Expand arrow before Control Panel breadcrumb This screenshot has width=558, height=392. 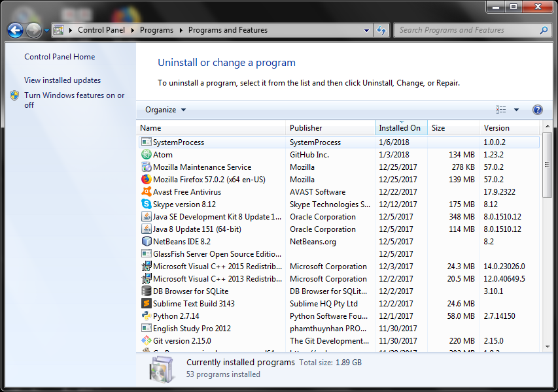[x=71, y=30]
